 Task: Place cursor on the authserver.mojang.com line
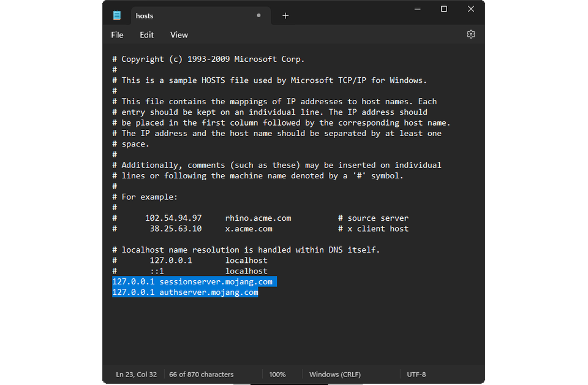[185, 292]
